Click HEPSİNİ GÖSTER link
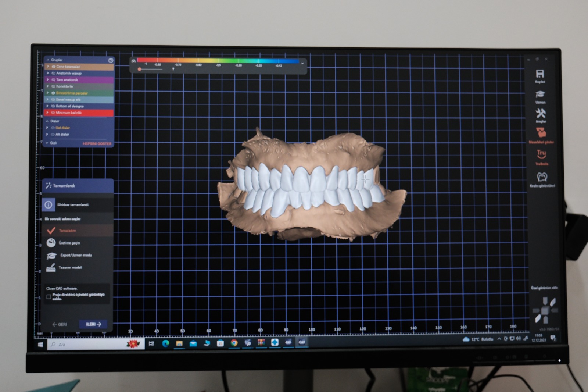The height and width of the screenshot is (392, 588). [x=97, y=144]
